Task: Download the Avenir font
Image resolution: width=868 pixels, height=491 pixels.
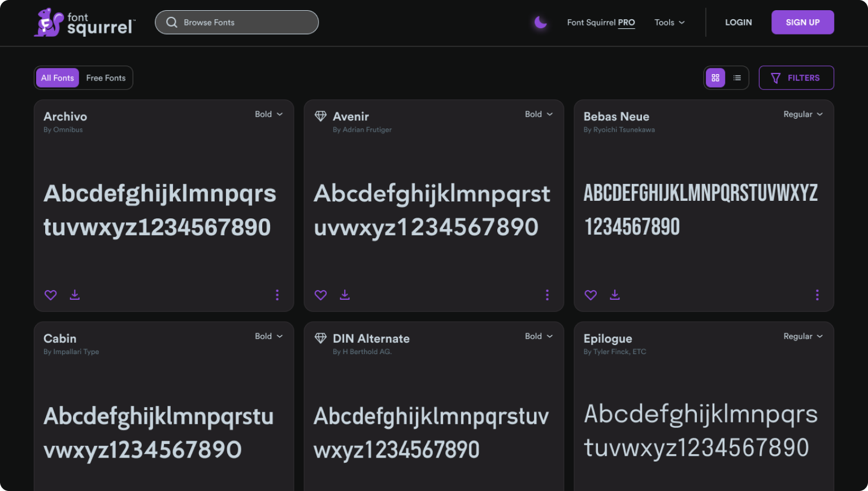Action: [x=345, y=295]
